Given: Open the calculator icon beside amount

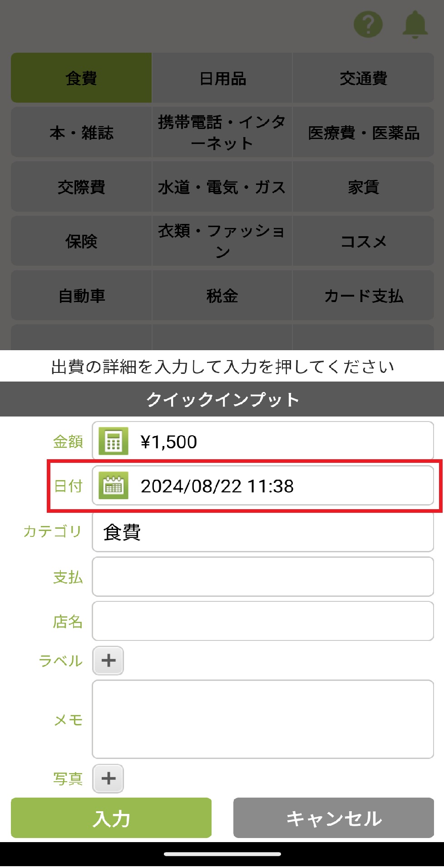Looking at the screenshot, I should tap(113, 441).
